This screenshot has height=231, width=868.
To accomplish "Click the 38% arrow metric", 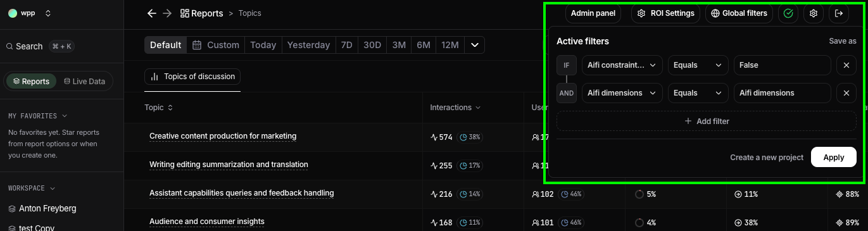I will 746,222.
